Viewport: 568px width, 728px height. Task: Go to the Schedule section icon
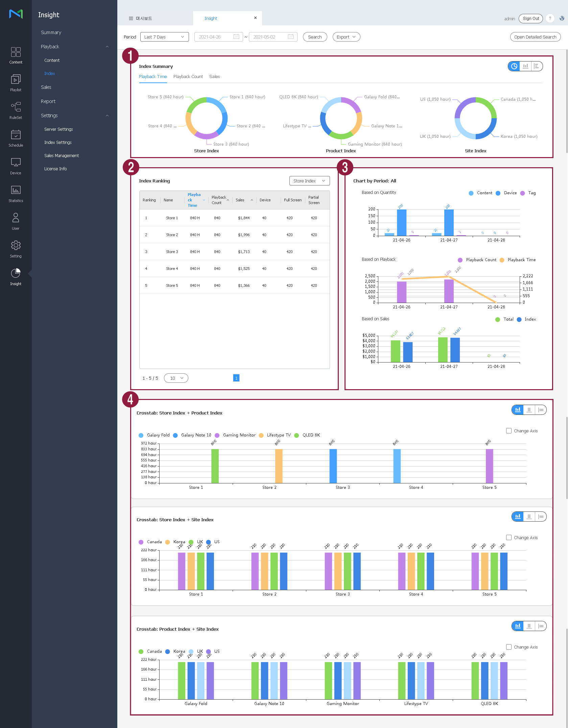click(16, 139)
